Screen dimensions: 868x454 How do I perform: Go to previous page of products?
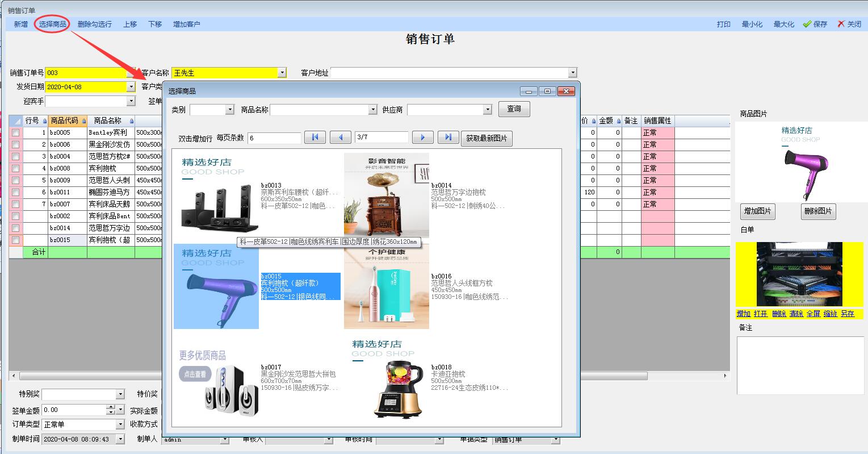(x=341, y=137)
